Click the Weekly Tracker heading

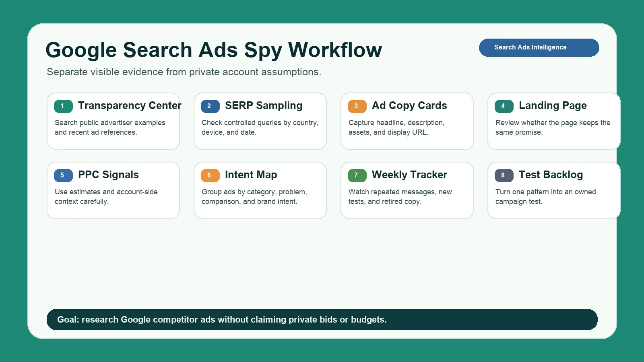[409, 175]
